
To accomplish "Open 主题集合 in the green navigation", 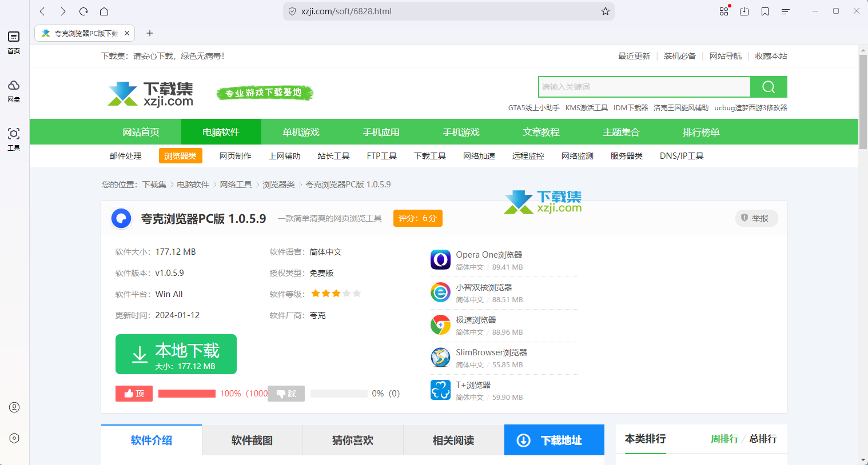I will [622, 132].
